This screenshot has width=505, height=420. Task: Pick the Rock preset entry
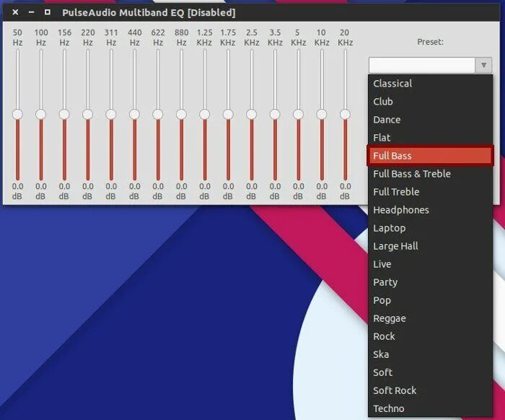[430, 336]
